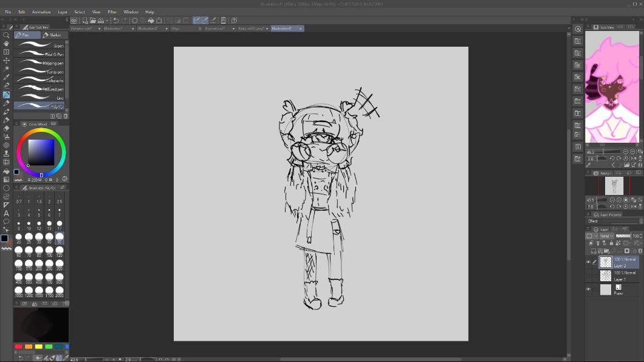Select the Fill bucket tool

pos(6,171)
